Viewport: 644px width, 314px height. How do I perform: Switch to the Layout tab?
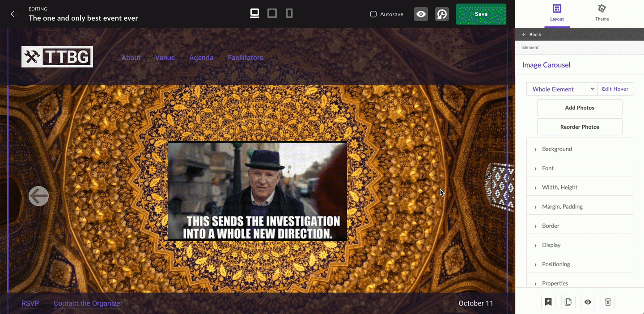(x=557, y=13)
